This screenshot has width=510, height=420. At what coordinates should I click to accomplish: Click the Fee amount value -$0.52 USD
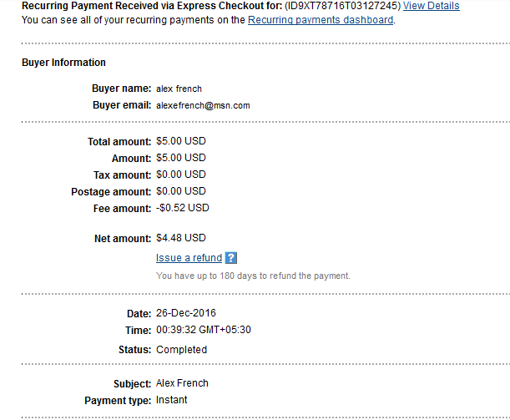click(x=183, y=208)
